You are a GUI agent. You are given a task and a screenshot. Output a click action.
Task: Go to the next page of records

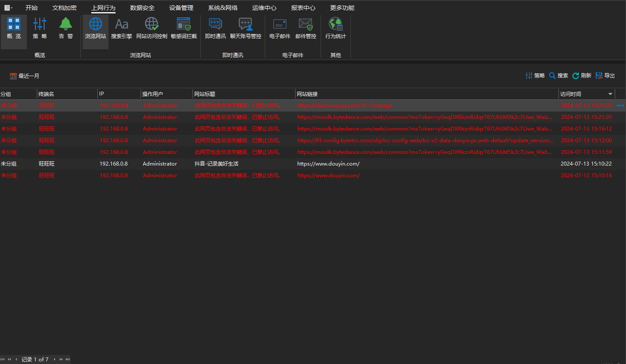[61, 359]
